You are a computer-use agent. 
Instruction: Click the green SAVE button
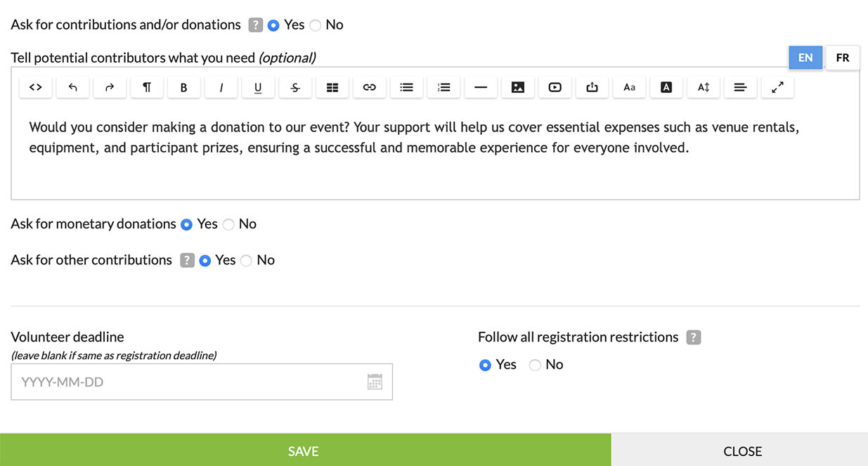pos(304,451)
